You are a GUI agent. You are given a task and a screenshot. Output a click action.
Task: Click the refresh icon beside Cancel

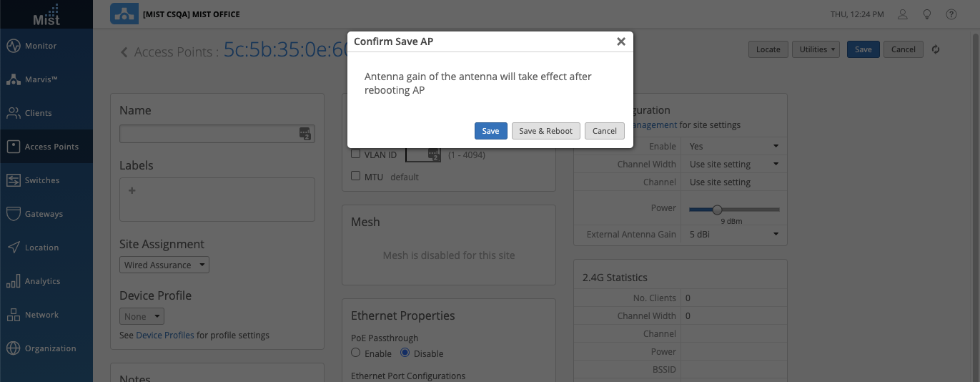pos(935,49)
